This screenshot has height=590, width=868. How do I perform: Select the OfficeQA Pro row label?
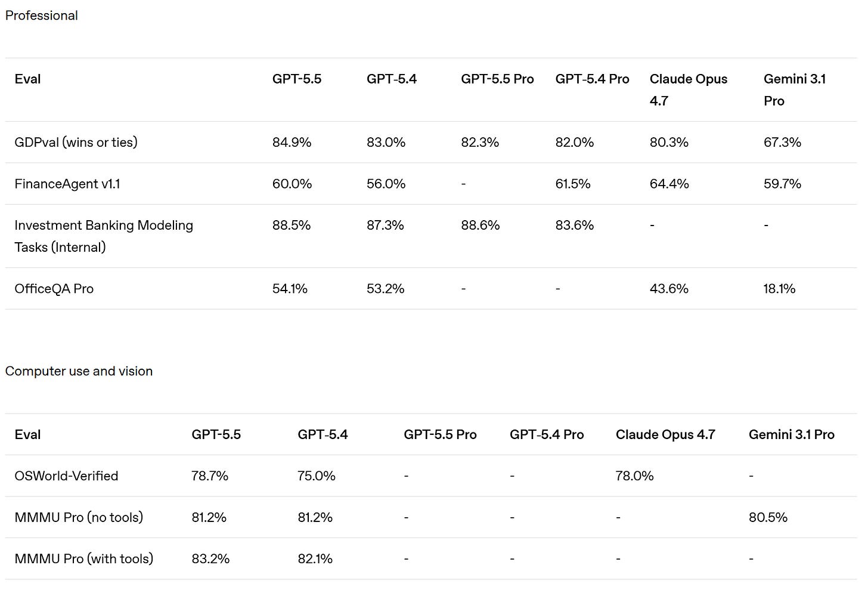54,289
